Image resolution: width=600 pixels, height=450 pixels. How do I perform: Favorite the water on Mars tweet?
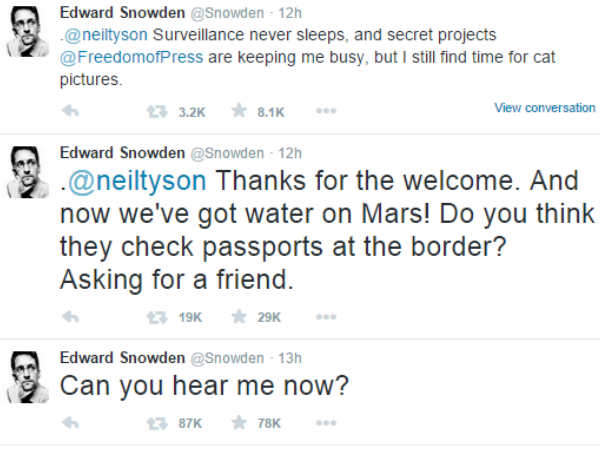[239, 316]
